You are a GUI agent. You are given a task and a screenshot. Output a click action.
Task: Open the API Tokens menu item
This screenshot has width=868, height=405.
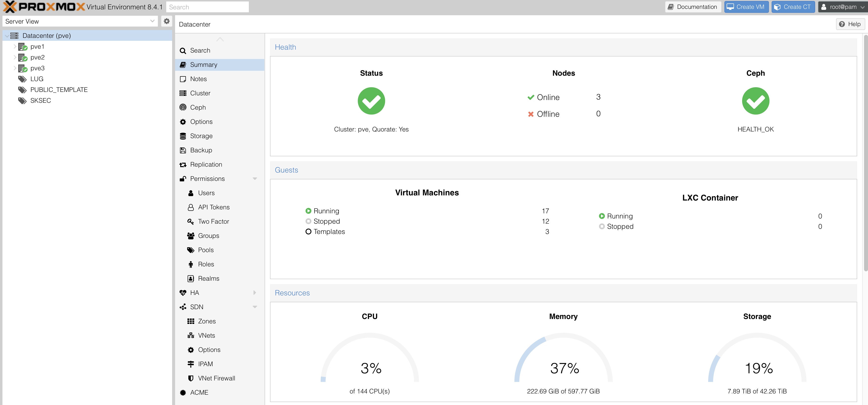point(220,207)
